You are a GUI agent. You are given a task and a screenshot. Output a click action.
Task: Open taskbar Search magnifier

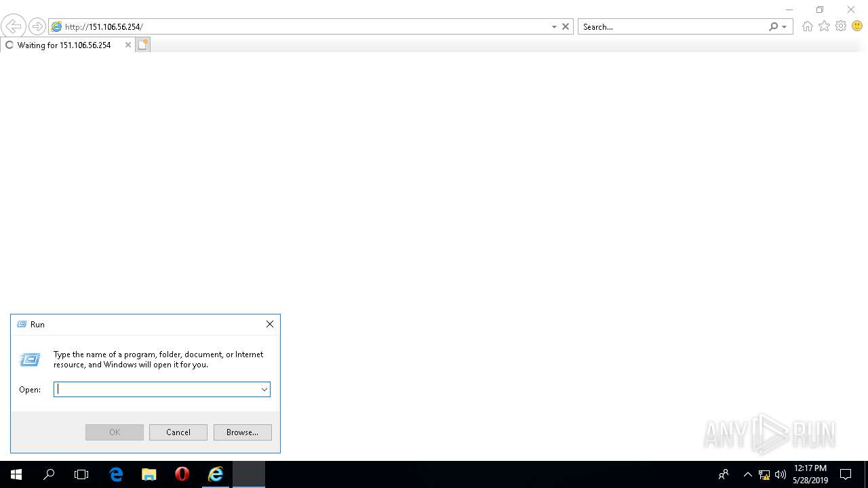(x=49, y=474)
